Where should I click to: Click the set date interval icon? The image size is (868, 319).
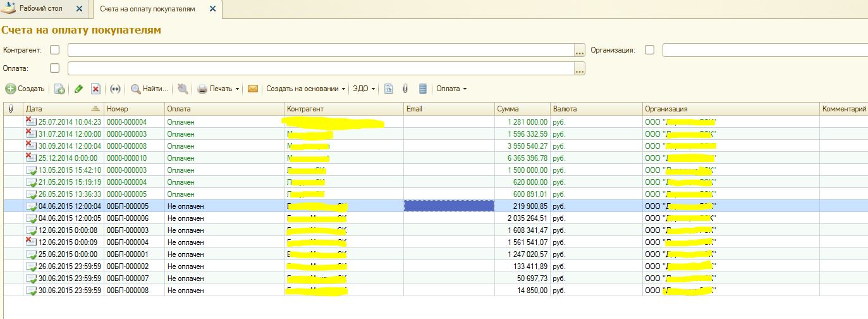(115, 89)
